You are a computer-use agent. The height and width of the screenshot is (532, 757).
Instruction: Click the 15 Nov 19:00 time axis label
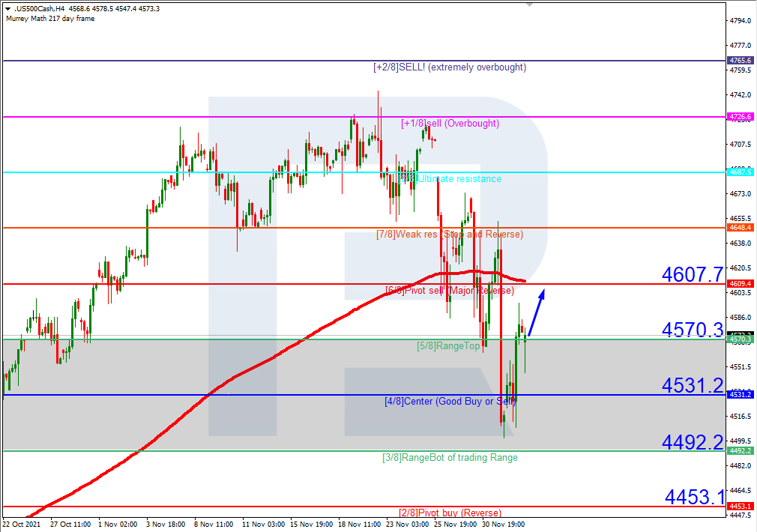coord(311,525)
